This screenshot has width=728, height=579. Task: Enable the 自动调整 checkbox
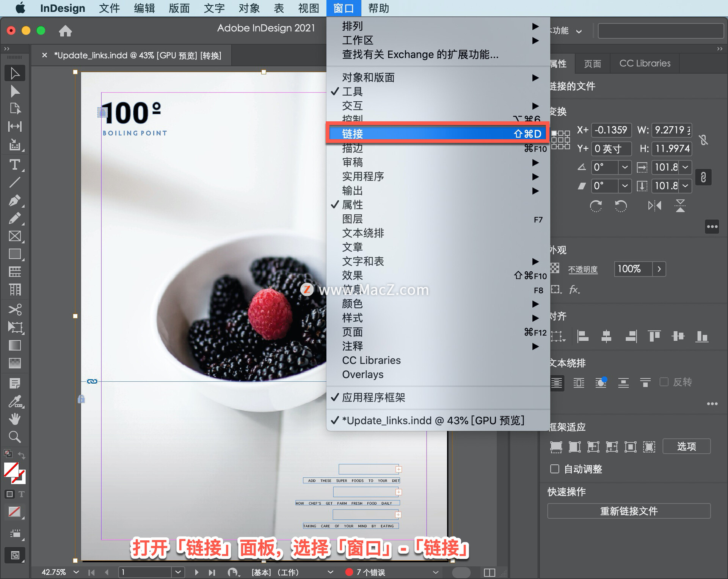coord(555,469)
